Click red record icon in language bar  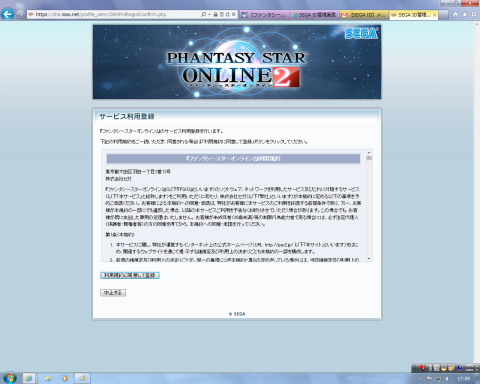[421, 368]
